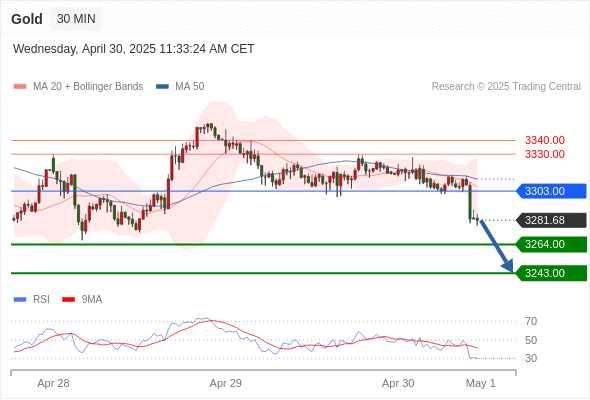590x400 pixels.
Task: Click the May 1 date axis label
Action: tap(481, 383)
